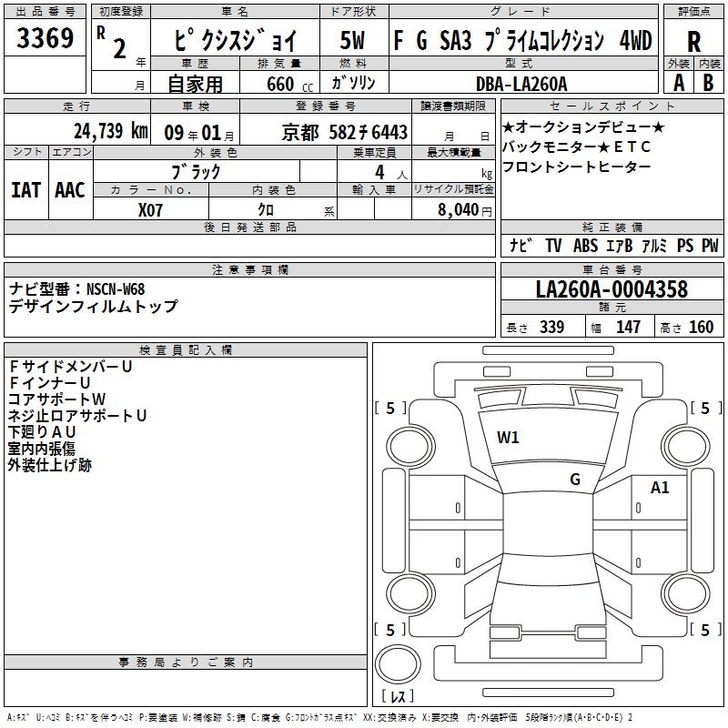Image resolution: width=728 pixels, height=728 pixels.
Task: Click inspector note FサイドメンバーU
Action: point(70,367)
